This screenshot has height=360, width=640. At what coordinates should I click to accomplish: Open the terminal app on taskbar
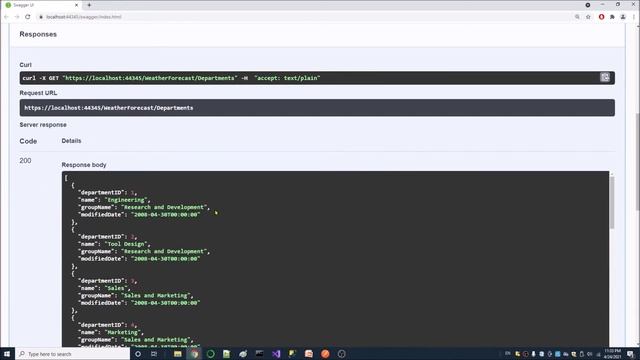(x=259, y=354)
